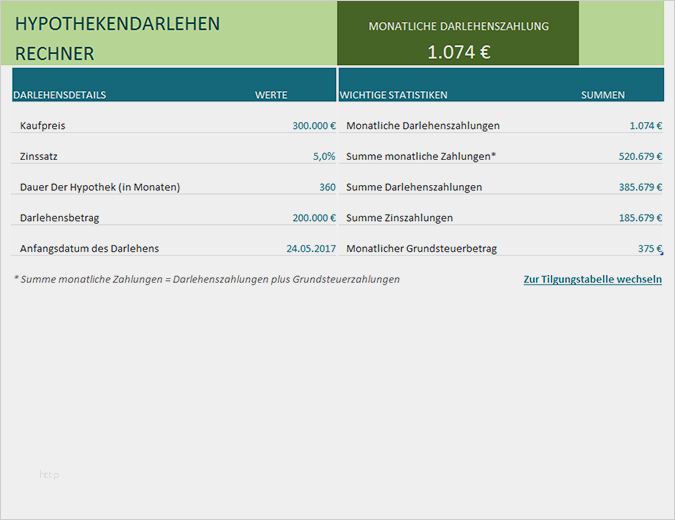Select the Kaufpreis value 300.000 €
This screenshot has height=520, width=675.
[x=314, y=126]
